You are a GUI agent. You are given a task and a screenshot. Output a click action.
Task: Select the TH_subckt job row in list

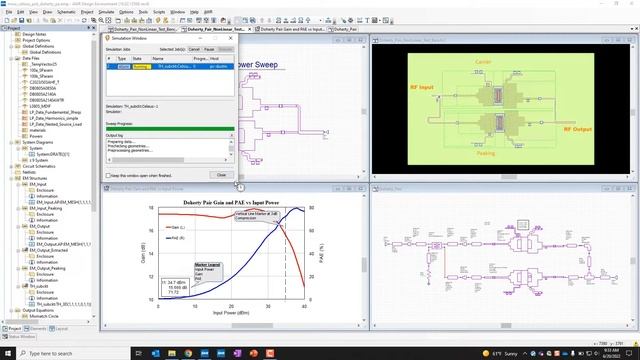coord(170,66)
